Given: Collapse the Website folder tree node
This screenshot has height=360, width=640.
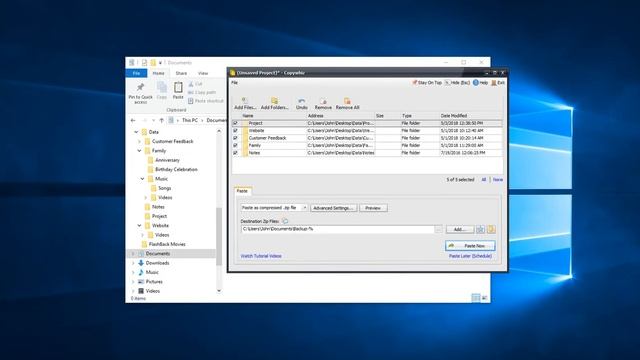Looking at the screenshot, I should coord(139,225).
